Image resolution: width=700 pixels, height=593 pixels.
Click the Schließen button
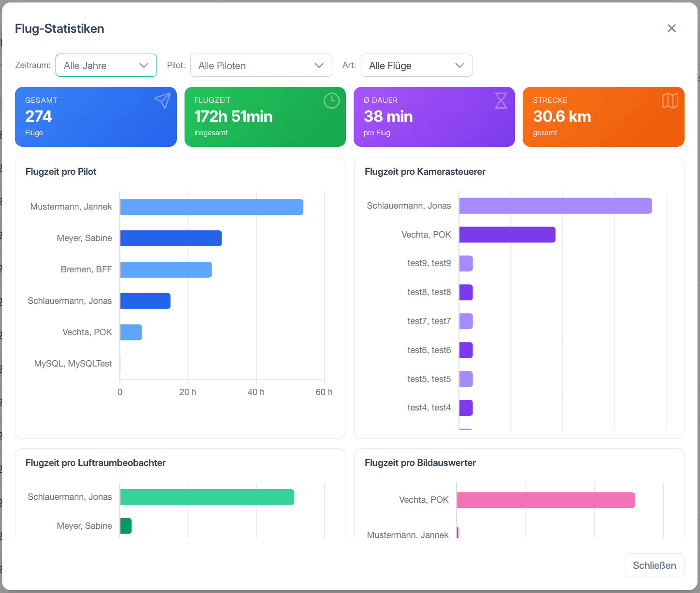pos(655,565)
